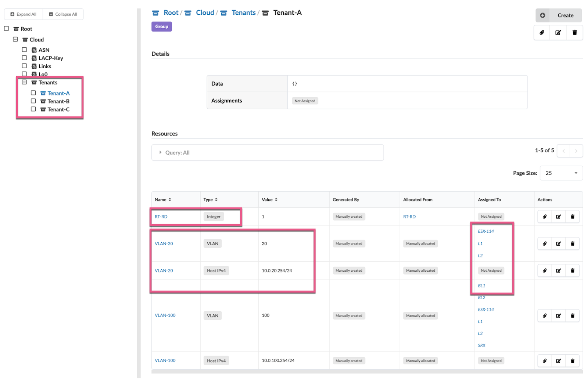This screenshot has width=588, height=380.
Task: Check the Links tree checkbox
Action: click(x=24, y=66)
